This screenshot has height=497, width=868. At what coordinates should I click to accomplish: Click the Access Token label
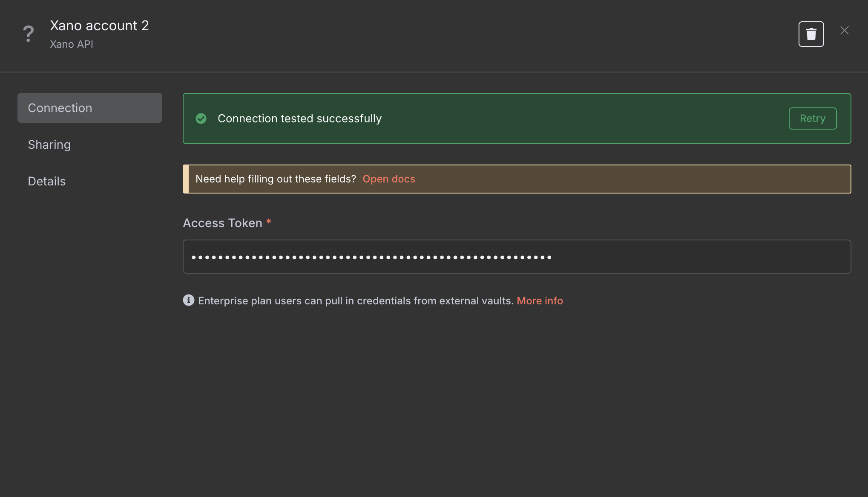pyautogui.click(x=222, y=223)
